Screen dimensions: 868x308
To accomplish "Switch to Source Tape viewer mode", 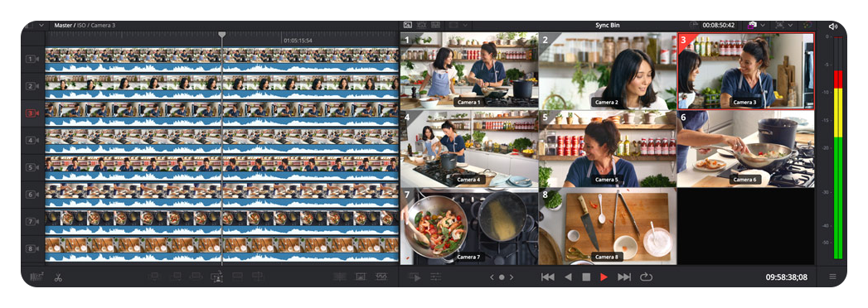I will click(x=422, y=25).
